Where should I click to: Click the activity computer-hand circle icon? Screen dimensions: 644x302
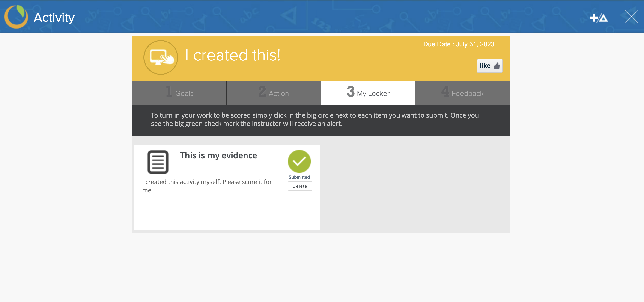pos(161,57)
